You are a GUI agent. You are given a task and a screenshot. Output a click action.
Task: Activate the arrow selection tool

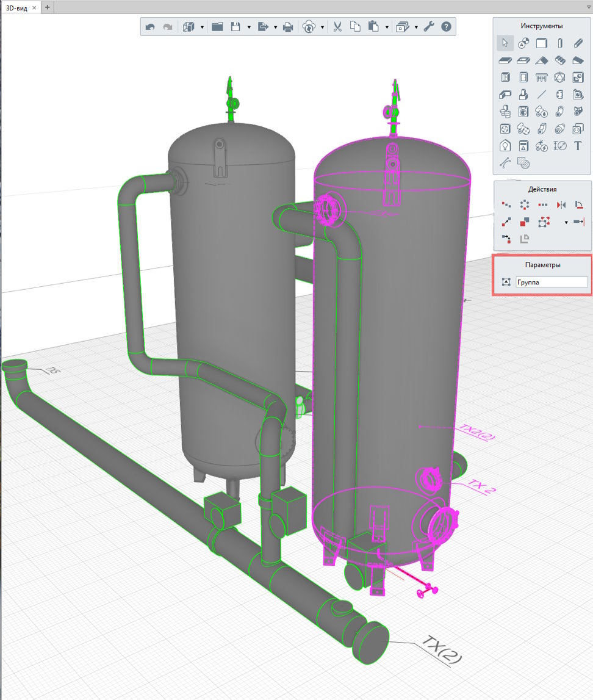[x=505, y=43]
